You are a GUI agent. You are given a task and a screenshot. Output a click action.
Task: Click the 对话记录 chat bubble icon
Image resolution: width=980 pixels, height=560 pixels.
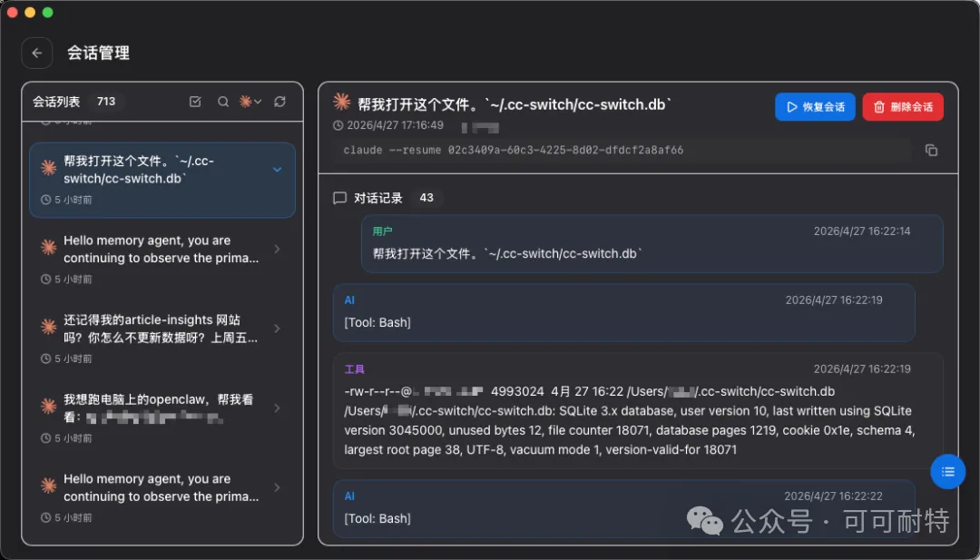[x=340, y=198]
